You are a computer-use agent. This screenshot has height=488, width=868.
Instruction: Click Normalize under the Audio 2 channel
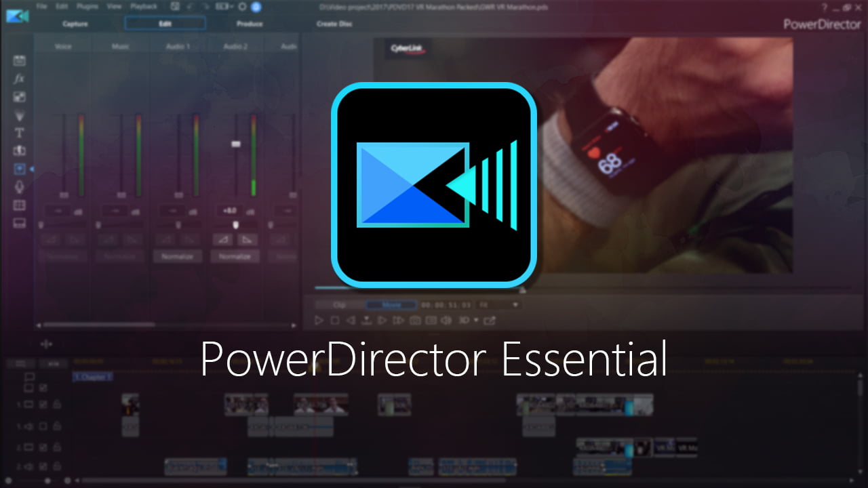(235, 256)
